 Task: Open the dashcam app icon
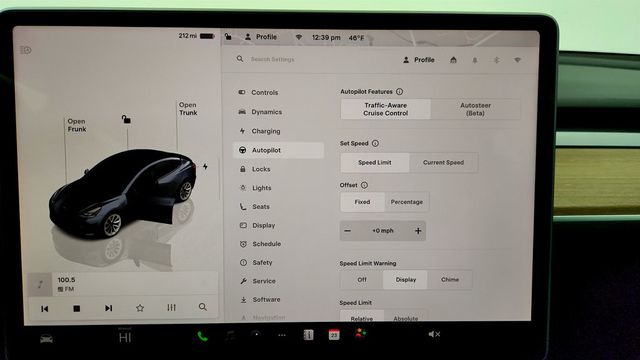(x=256, y=335)
